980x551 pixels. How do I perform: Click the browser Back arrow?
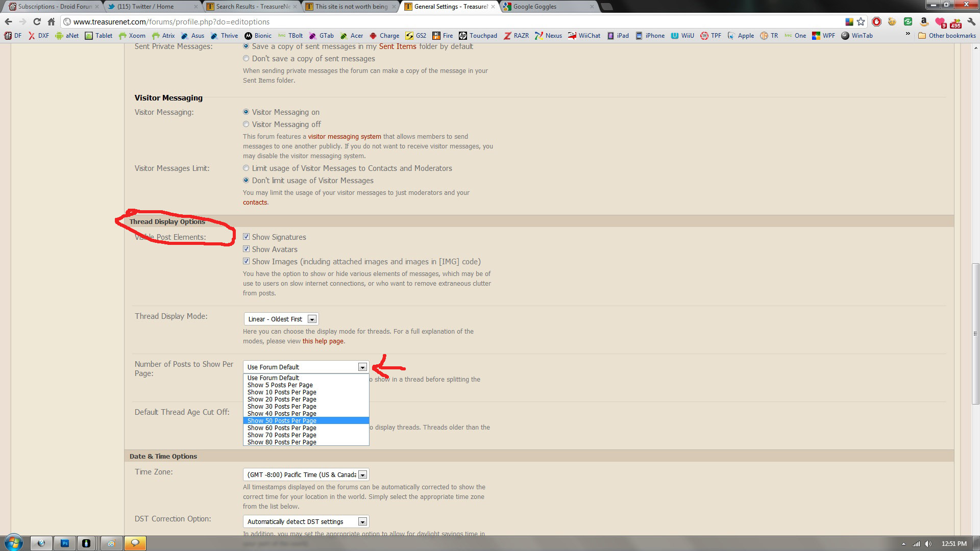tap(8, 22)
